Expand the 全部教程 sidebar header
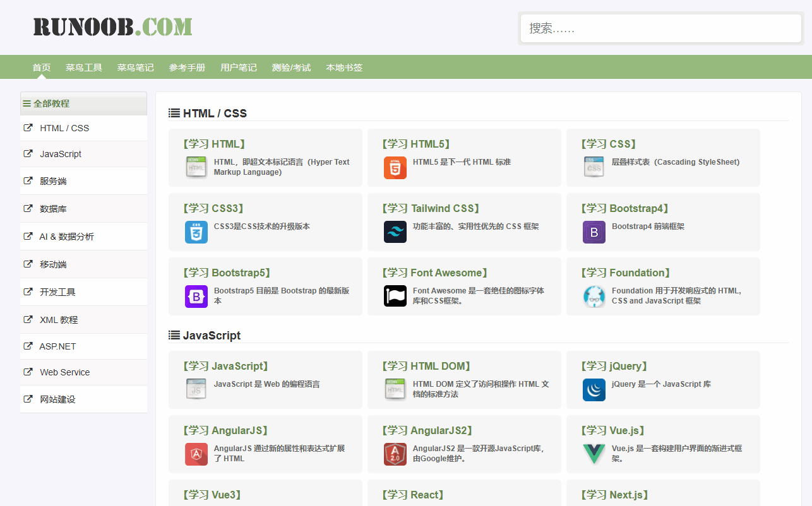 51,103
